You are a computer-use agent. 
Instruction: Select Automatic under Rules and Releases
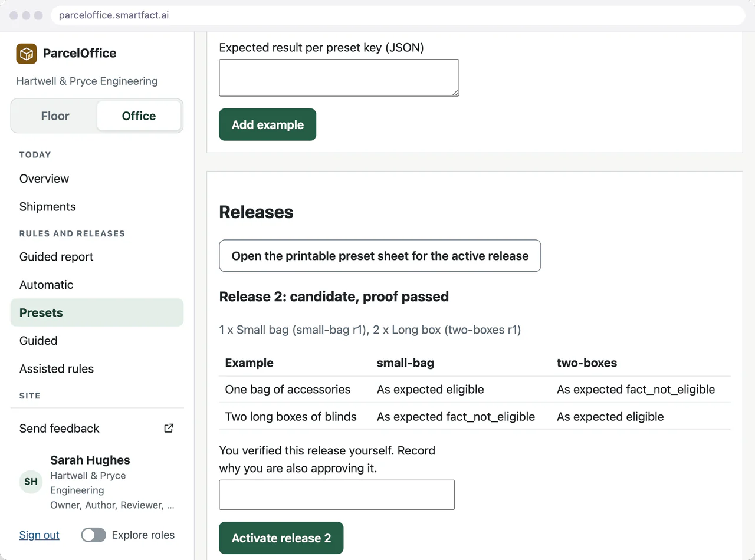97,285
